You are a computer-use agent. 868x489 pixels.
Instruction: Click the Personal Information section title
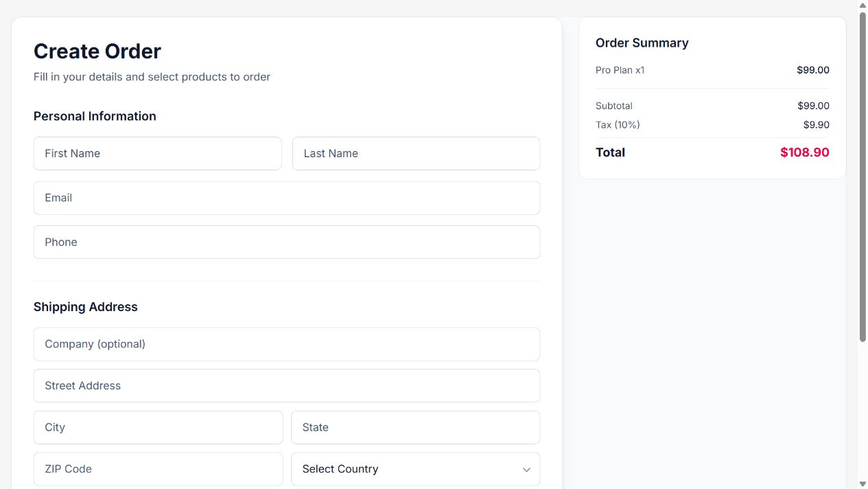point(95,116)
